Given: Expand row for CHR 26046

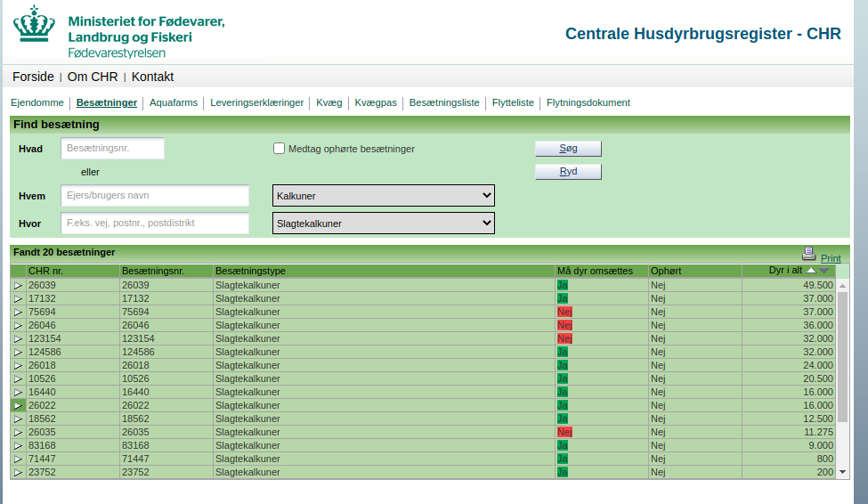Looking at the screenshot, I should tap(19, 325).
